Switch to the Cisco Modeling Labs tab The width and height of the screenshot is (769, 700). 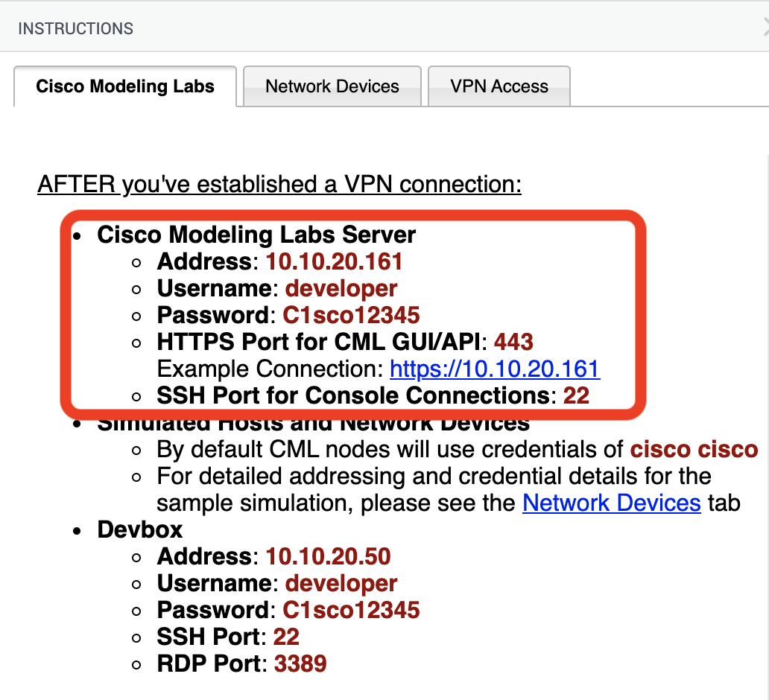coord(125,86)
